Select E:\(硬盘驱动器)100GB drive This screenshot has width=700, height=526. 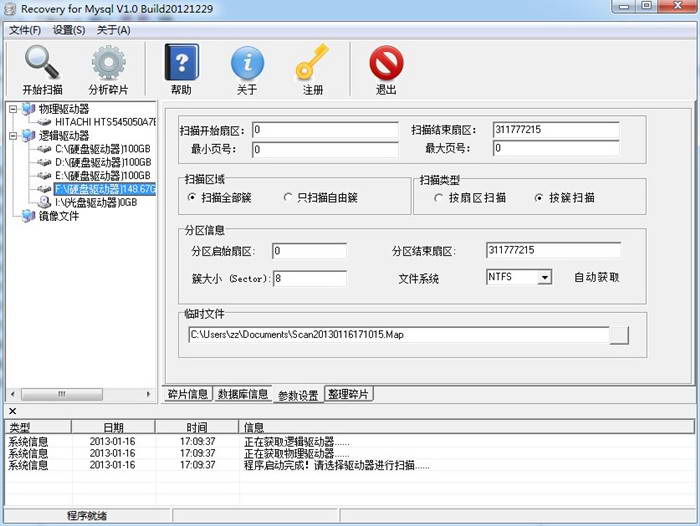coord(103,175)
